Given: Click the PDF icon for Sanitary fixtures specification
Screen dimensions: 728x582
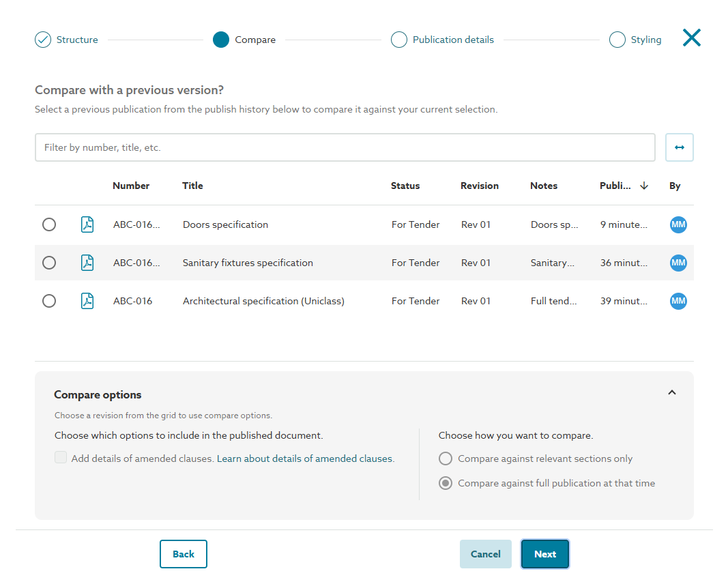Looking at the screenshot, I should coord(87,263).
